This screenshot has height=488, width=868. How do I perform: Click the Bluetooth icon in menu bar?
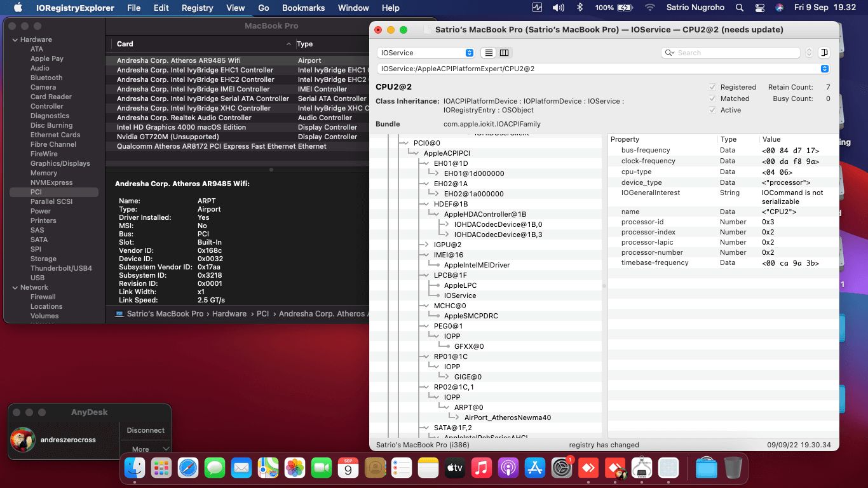[579, 8]
